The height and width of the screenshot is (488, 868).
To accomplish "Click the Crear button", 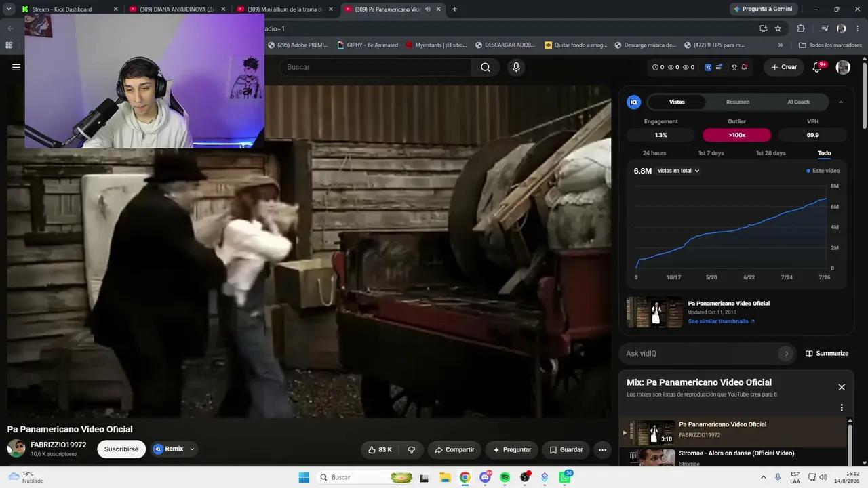I will tap(784, 67).
